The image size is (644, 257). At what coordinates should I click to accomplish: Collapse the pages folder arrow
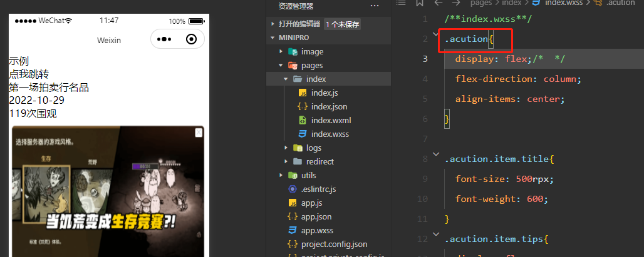pyautogui.click(x=281, y=66)
